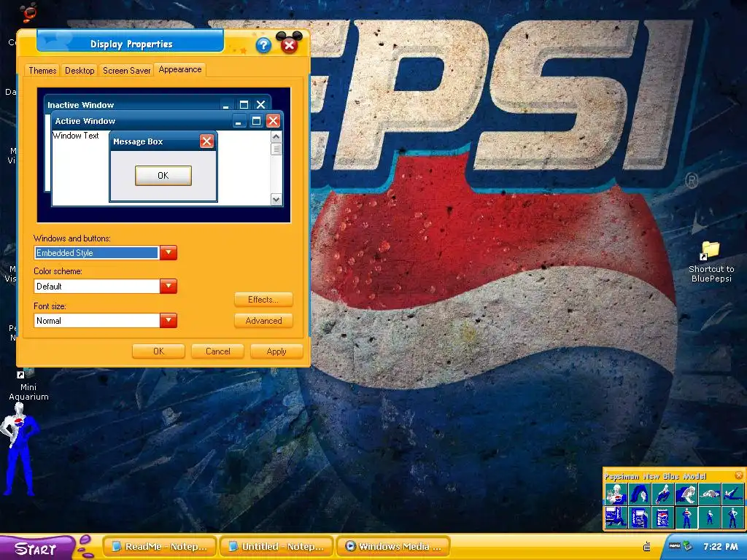The image size is (747, 560).
Task: Close Display Properties with the Mickey-ear X
Action: click(289, 44)
